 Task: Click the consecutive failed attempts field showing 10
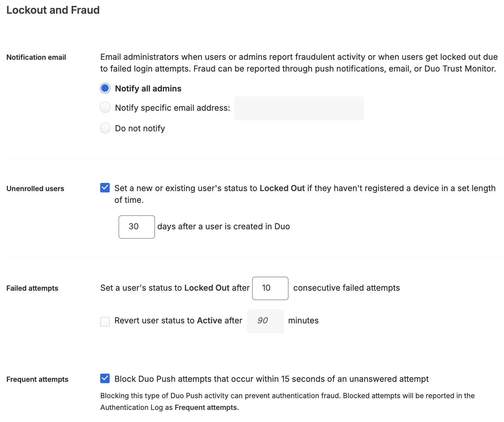tap(270, 288)
